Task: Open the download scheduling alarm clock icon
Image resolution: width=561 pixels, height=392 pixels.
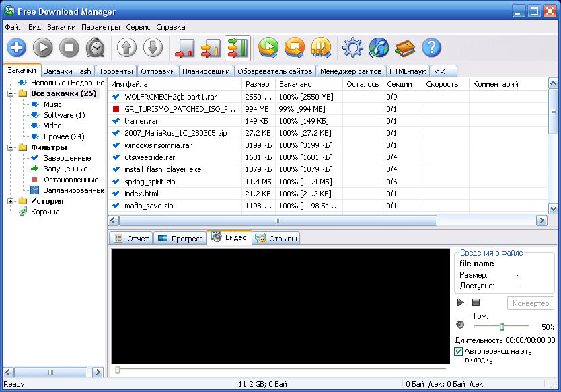Action: [x=95, y=48]
